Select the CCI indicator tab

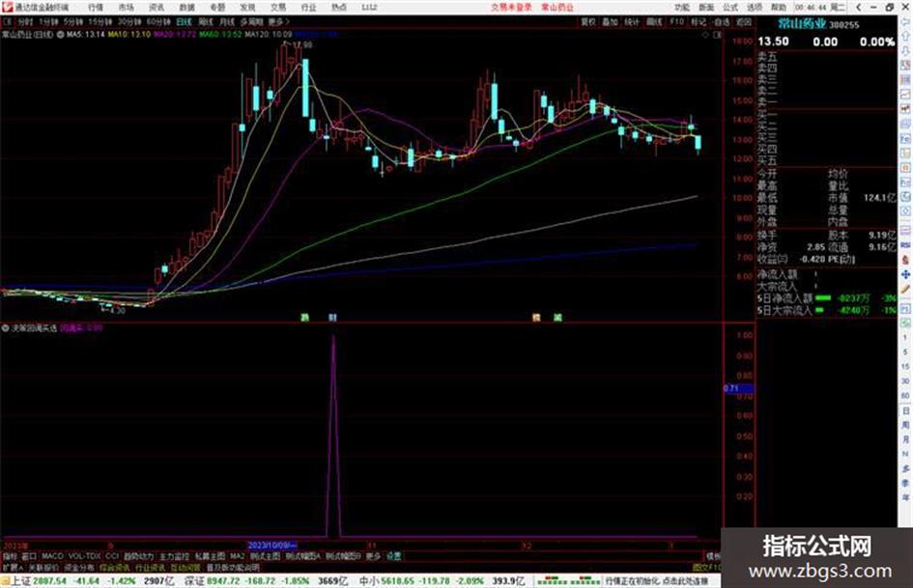pos(112,556)
